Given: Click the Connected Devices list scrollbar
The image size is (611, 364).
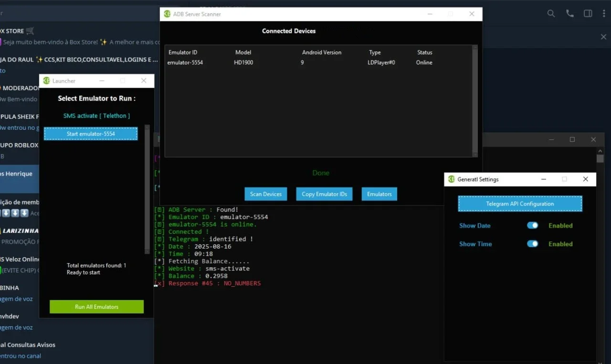Looking at the screenshot, I should (474, 101).
